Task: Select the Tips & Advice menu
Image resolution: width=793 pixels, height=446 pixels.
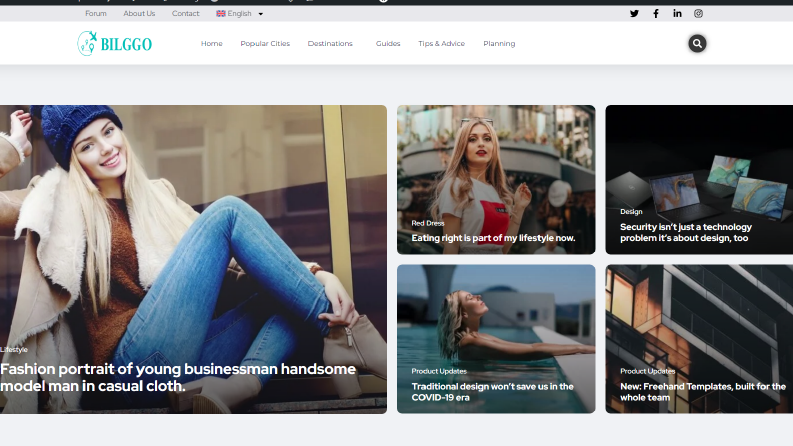Action: (442, 43)
